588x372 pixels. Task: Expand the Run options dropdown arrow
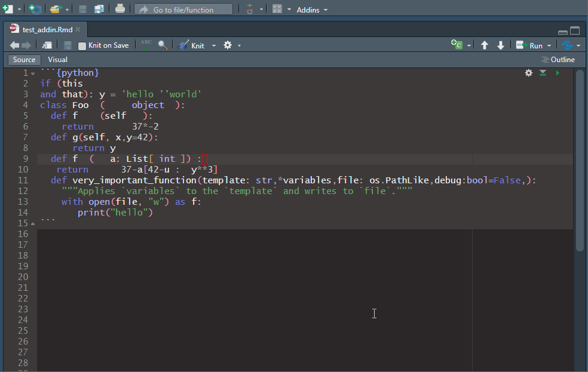coord(549,46)
